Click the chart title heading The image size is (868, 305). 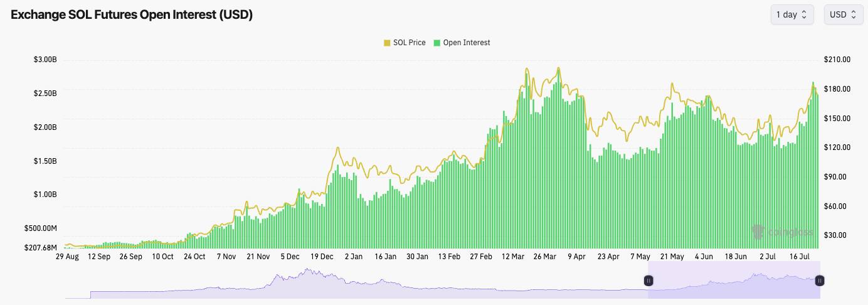click(132, 15)
